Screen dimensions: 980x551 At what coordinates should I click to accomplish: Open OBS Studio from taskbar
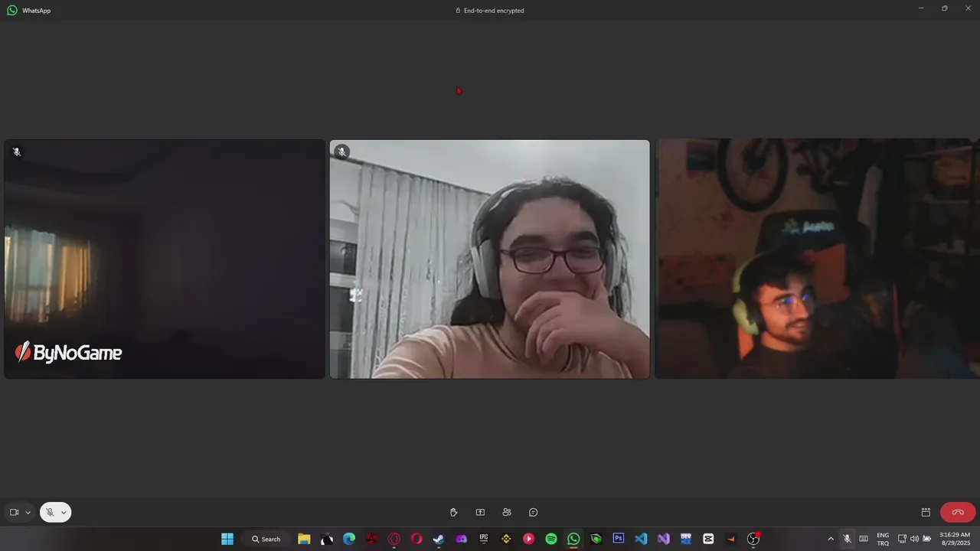pyautogui.click(x=753, y=539)
